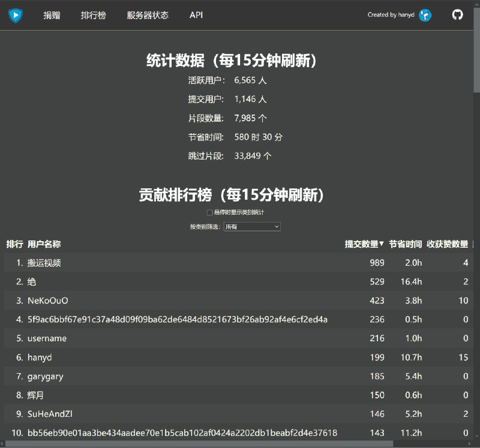The width and height of the screenshot is (480, 448).
Task: Open the API navigation item
Action: coord(195,15)
